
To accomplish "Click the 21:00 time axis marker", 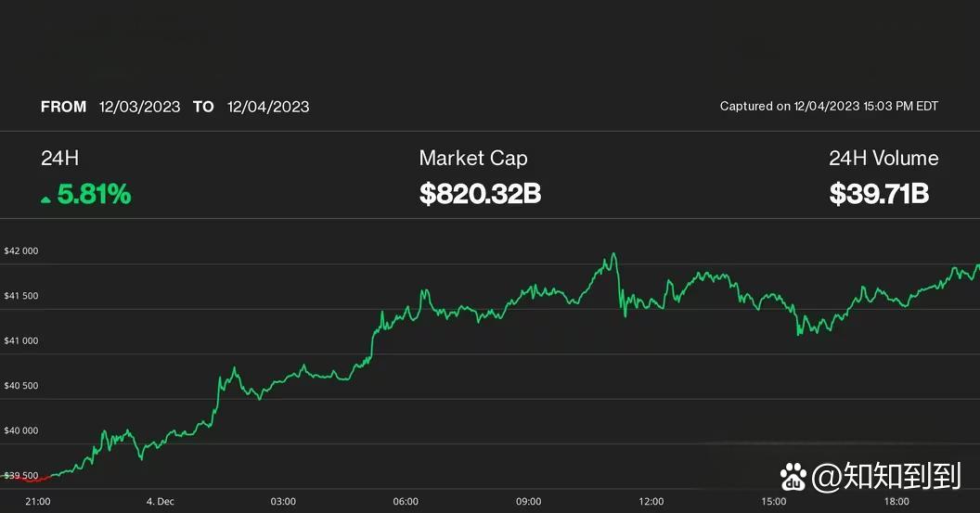I will (38, 502).
